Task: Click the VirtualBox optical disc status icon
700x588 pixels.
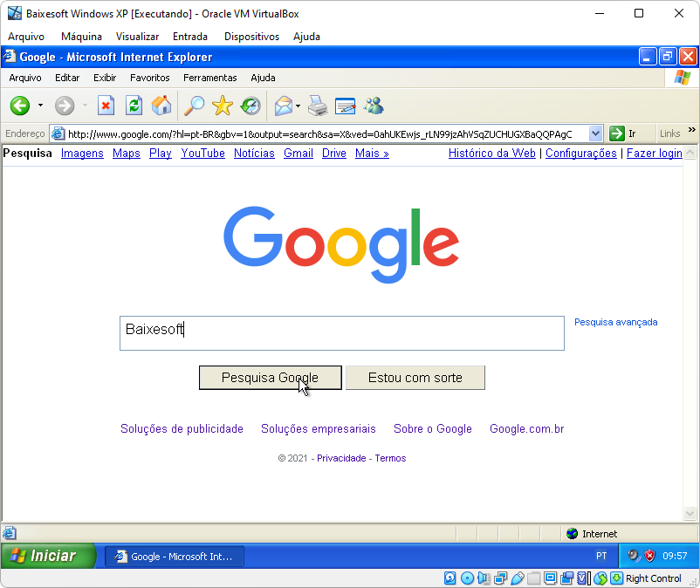Action: (x=467, y=578)
